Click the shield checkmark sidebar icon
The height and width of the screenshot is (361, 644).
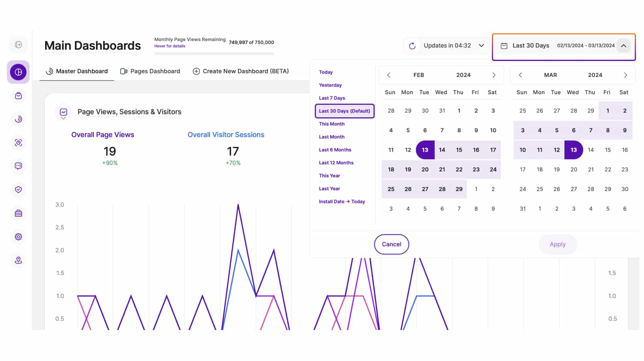coord(18,189)
